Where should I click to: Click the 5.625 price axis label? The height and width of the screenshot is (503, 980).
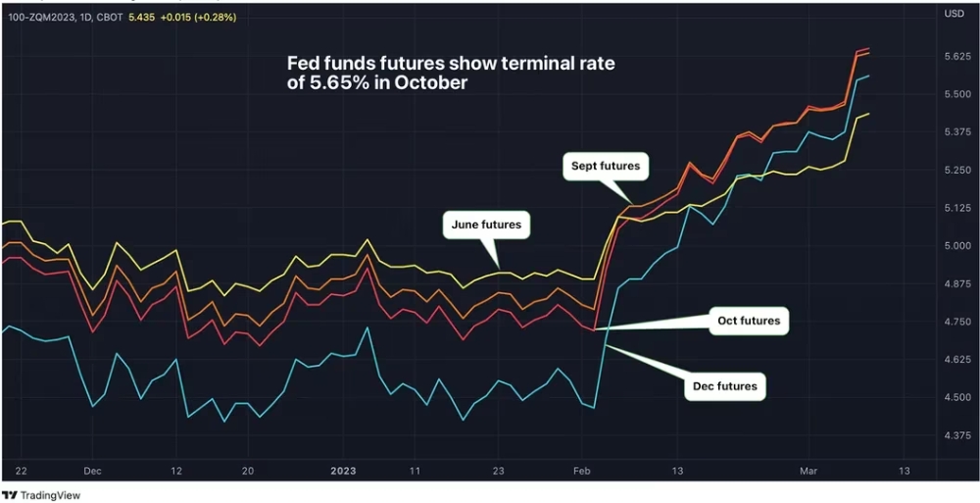(955, 57)
